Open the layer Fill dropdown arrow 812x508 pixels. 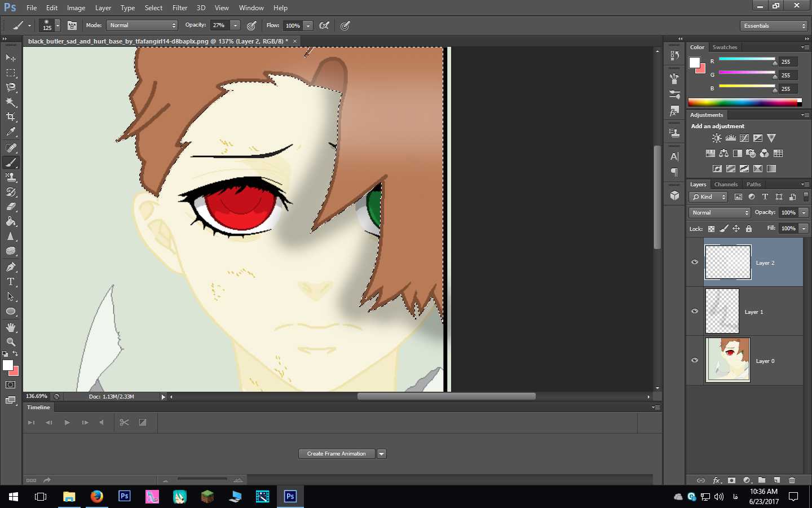[804, 229]
